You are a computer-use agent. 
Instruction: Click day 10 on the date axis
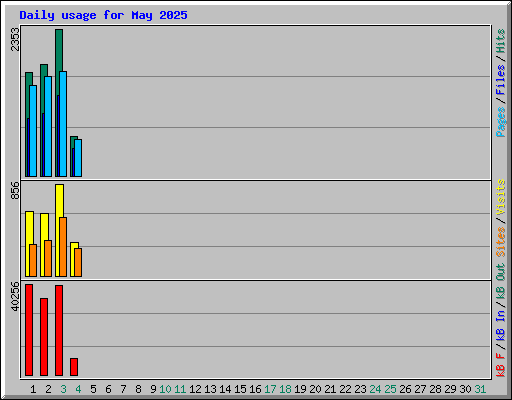click(165, 389)
